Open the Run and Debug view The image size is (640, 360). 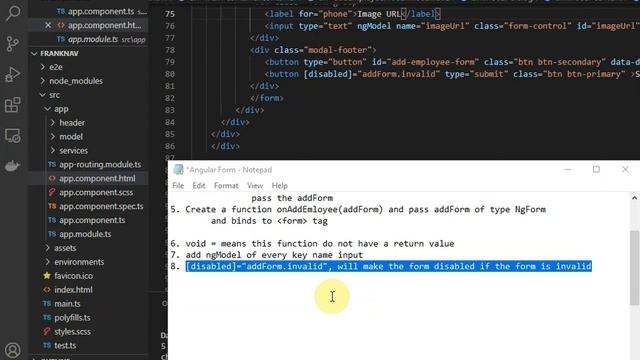coord(13,74)
